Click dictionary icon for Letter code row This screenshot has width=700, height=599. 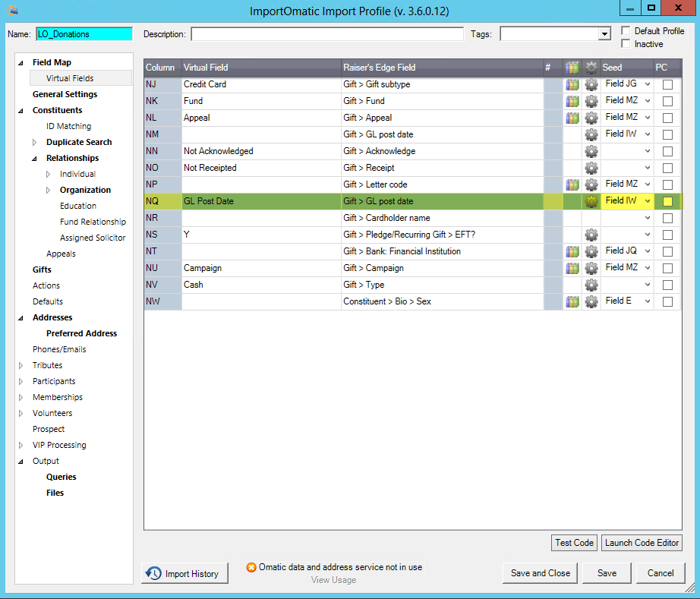point(572,184)
